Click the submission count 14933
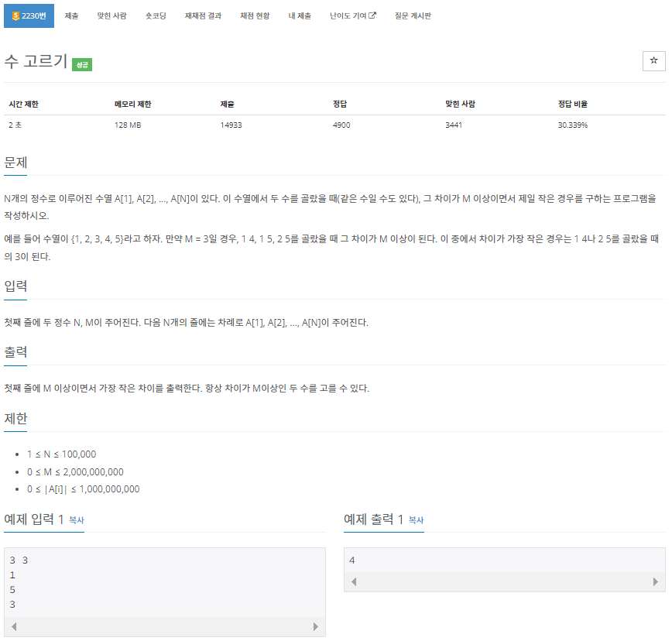 (x=231, y=125)
